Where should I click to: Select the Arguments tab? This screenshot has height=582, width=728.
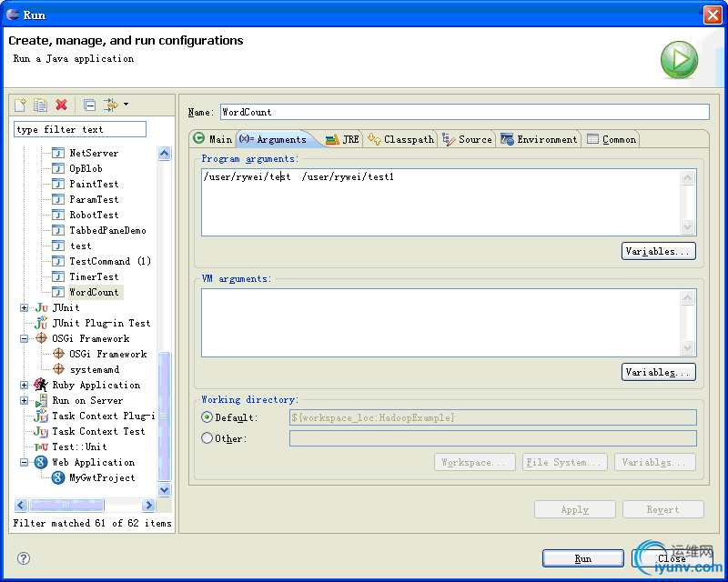point(274,139)
